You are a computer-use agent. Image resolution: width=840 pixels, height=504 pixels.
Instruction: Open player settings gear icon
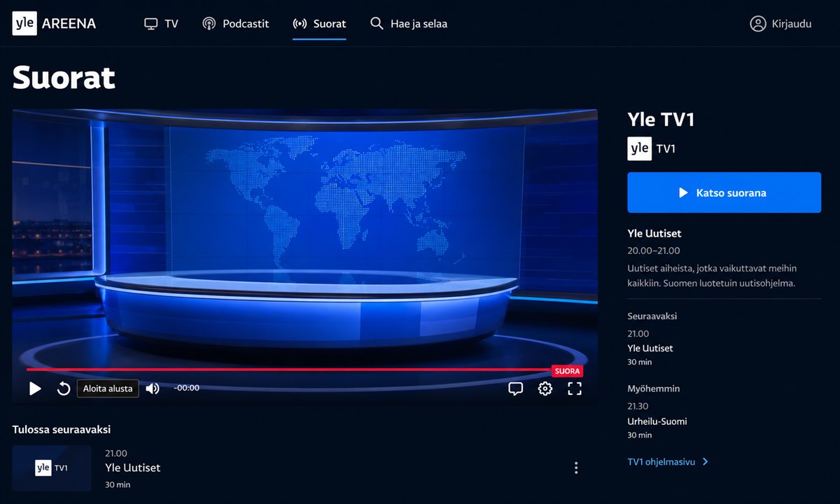545,388
